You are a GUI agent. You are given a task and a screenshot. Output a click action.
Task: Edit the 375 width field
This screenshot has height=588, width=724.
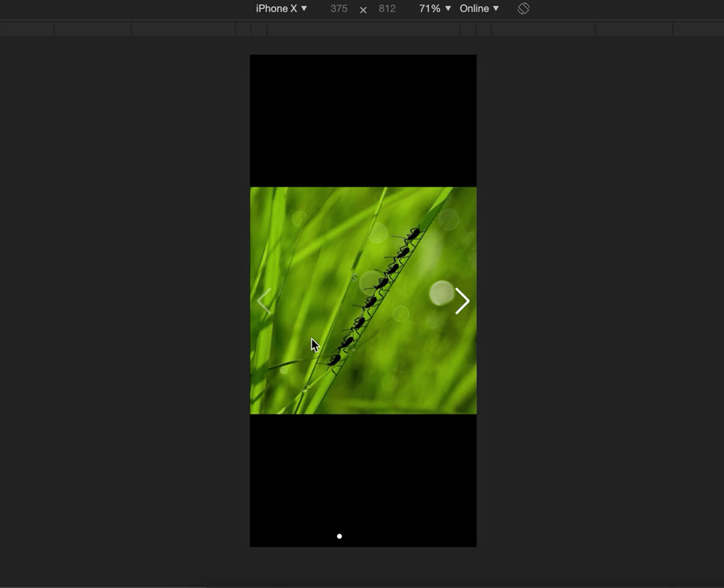[339, 8]
